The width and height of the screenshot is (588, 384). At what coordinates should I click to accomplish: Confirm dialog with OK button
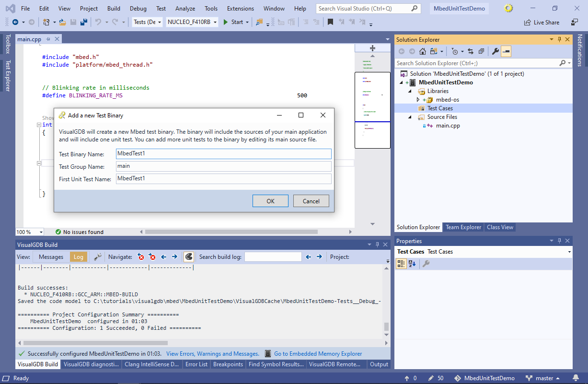(x=270, y=201)
